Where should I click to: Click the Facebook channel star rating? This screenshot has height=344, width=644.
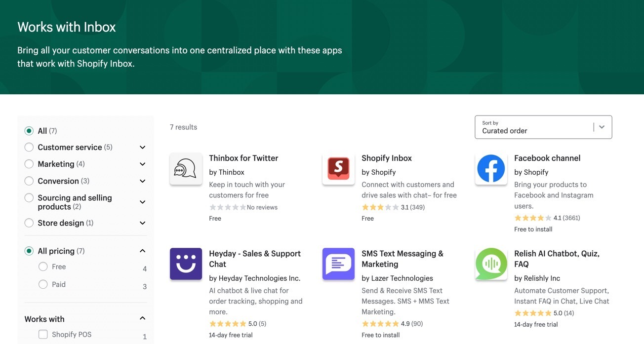pyautogui.click(x=533, y=218)
